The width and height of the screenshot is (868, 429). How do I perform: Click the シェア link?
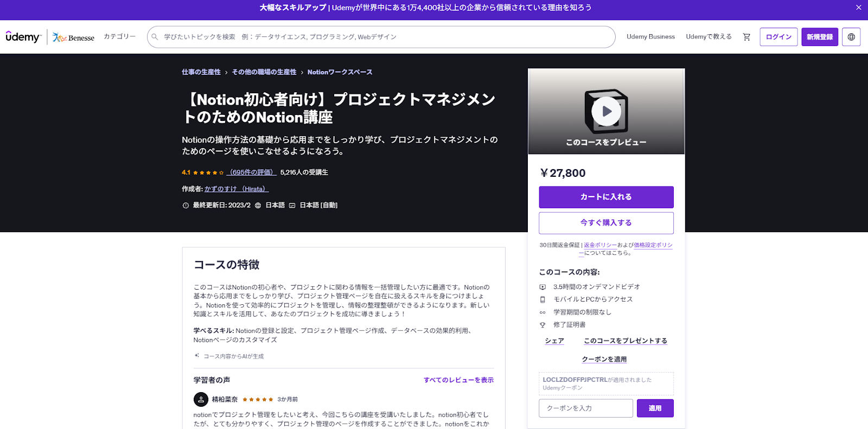(554, 341)
